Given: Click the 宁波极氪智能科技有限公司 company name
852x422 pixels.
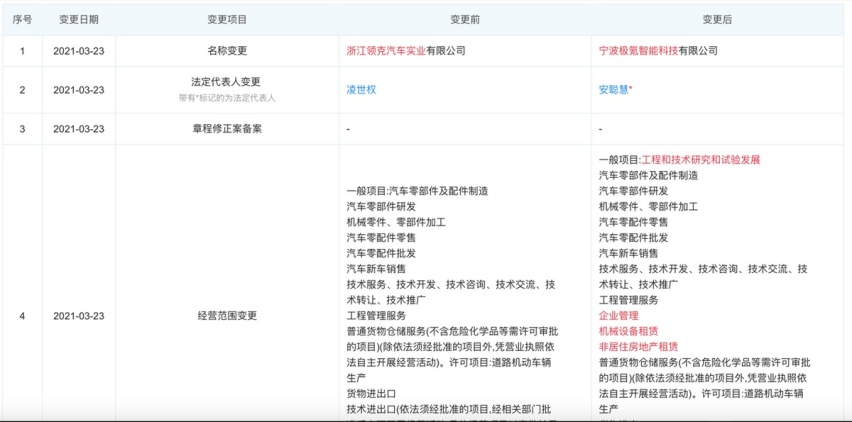Looking at the screenshot, I should 658,51.
